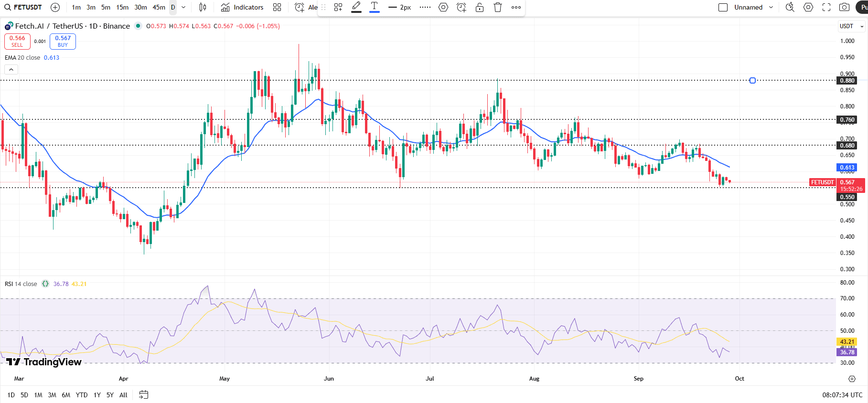The height and width of the screenshot is (403, 868).
Task: Select the 0.880 horizontal line handle
Action: tap(752, 80)
